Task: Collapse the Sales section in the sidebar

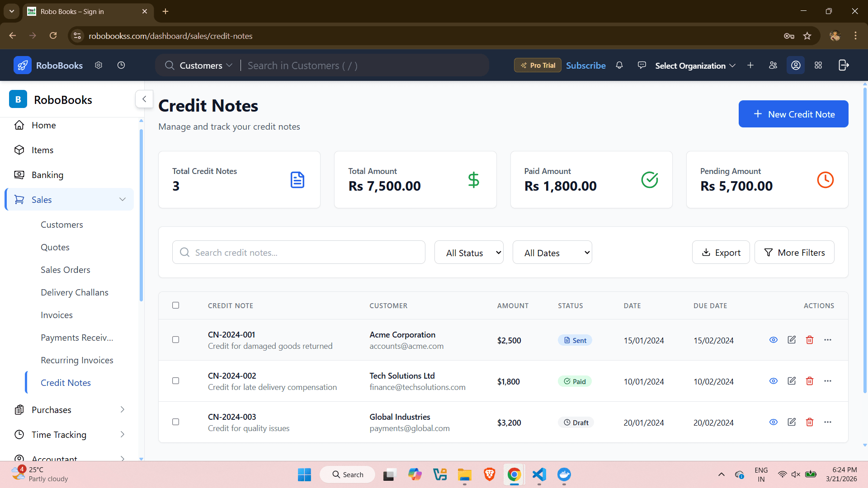Action: coord(123,199)
